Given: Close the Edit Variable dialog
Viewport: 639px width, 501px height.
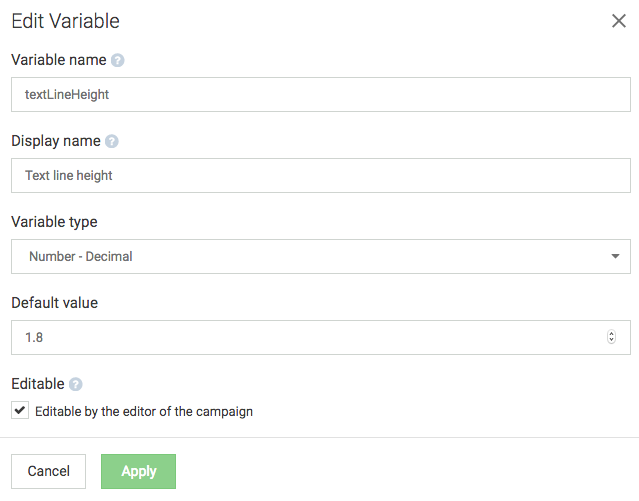Looking at the screenshot, I should coord(619,21).
